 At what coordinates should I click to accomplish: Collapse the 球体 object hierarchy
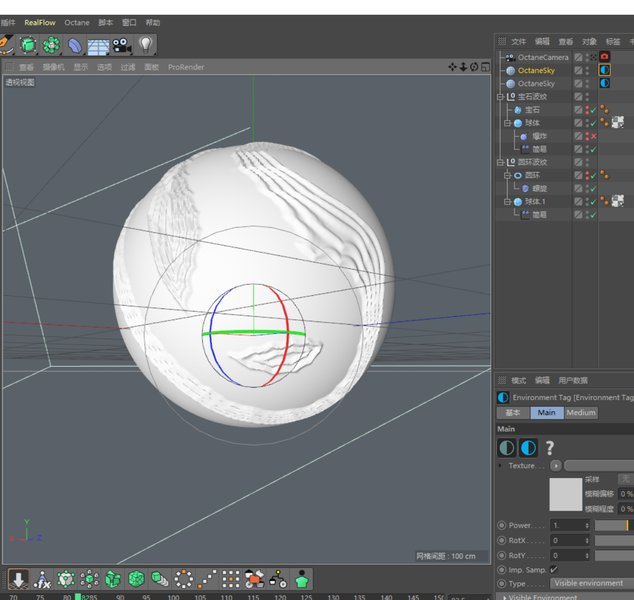pyautogui.click(x=507, y=123)
